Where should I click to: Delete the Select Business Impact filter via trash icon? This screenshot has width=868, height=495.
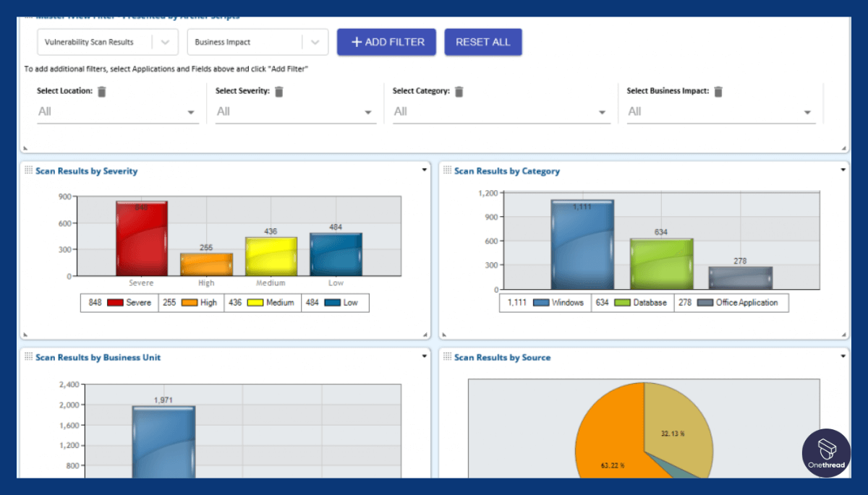tap(717, 91)
